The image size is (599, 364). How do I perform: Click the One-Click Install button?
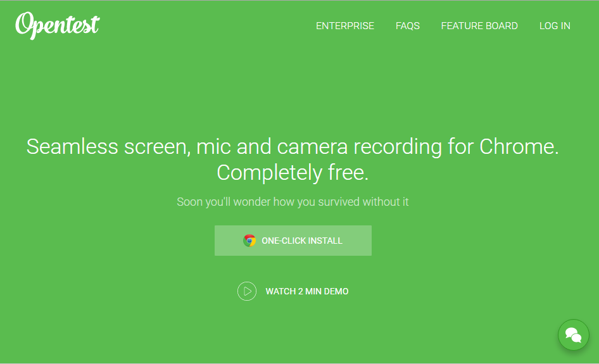coord(293,241)
